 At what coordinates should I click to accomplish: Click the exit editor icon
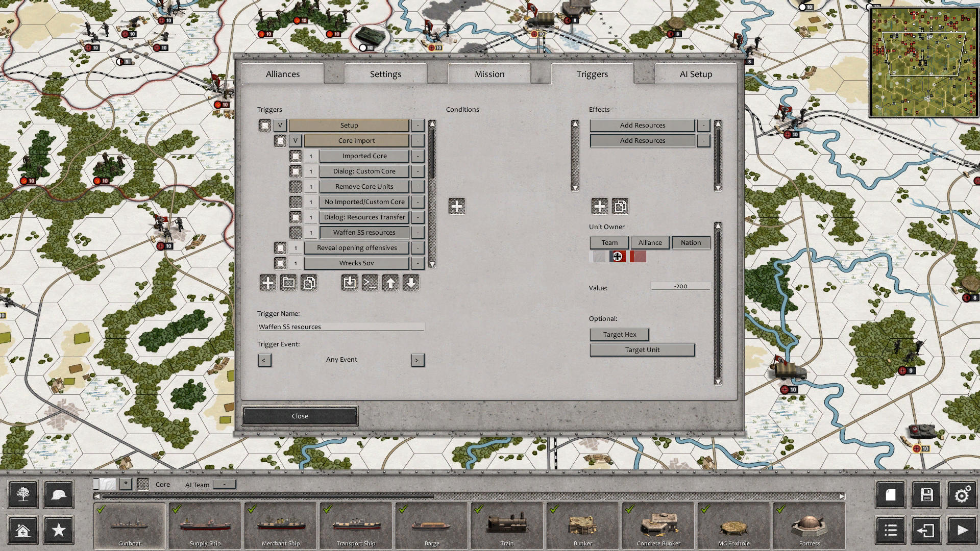coord(926,530)
